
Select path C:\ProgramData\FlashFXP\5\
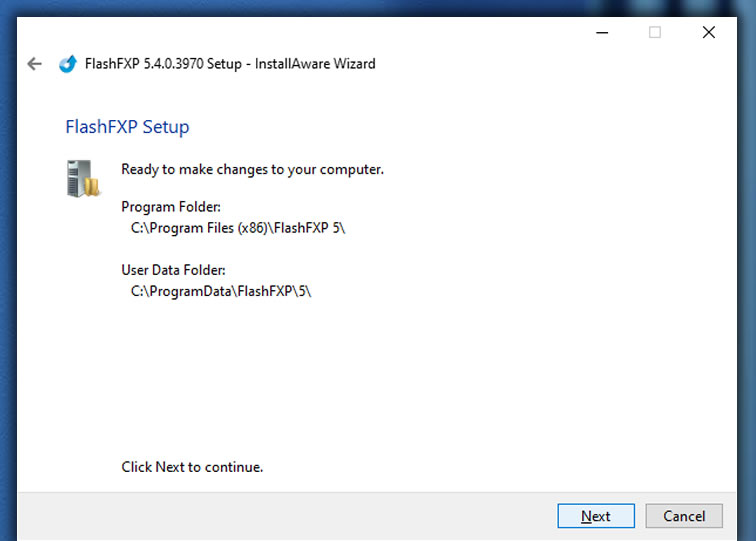[221, 291]
